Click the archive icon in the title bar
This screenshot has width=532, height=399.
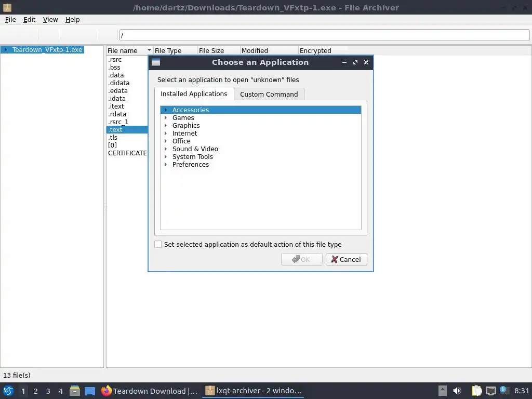(x=7, y=7)
